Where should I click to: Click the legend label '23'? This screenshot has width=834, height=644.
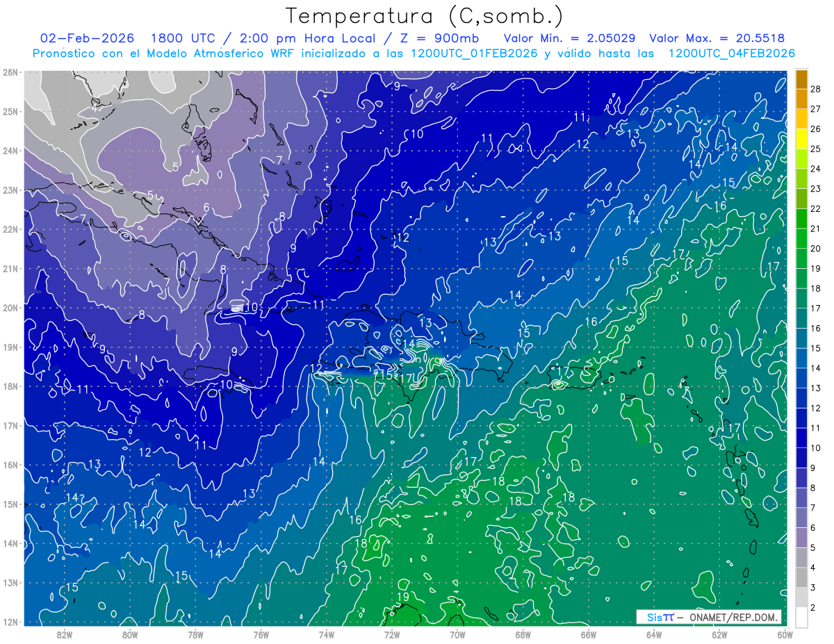tap(815, 188)
